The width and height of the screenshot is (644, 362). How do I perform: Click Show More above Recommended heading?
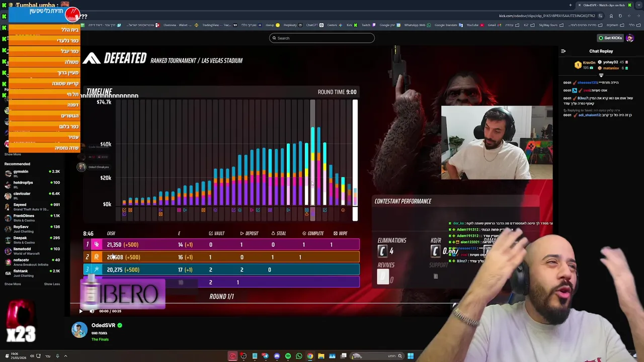pyautogui.click(x=13, y=154)
